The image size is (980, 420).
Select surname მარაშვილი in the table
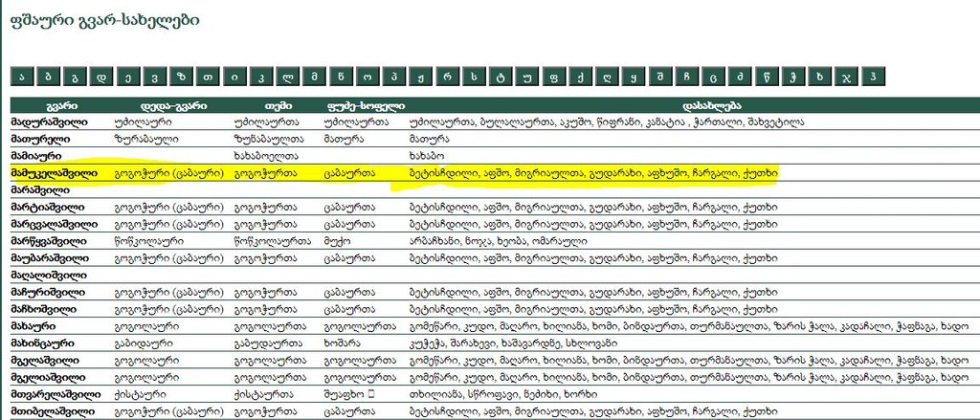point(40,190)
